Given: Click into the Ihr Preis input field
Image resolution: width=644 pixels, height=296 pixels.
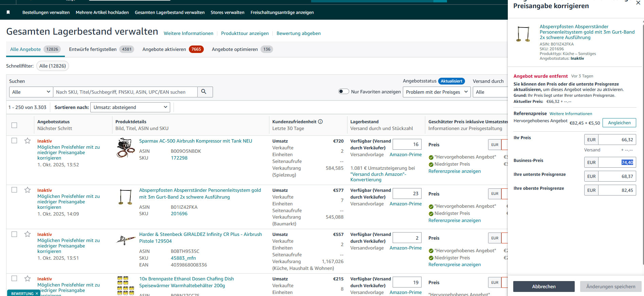Looking at the screenshot, I should point(616,140).
